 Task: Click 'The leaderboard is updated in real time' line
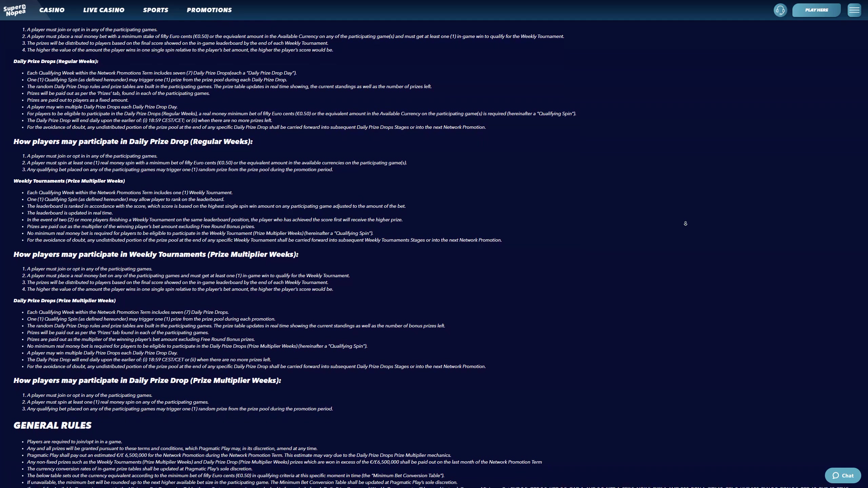coord(70,213)
